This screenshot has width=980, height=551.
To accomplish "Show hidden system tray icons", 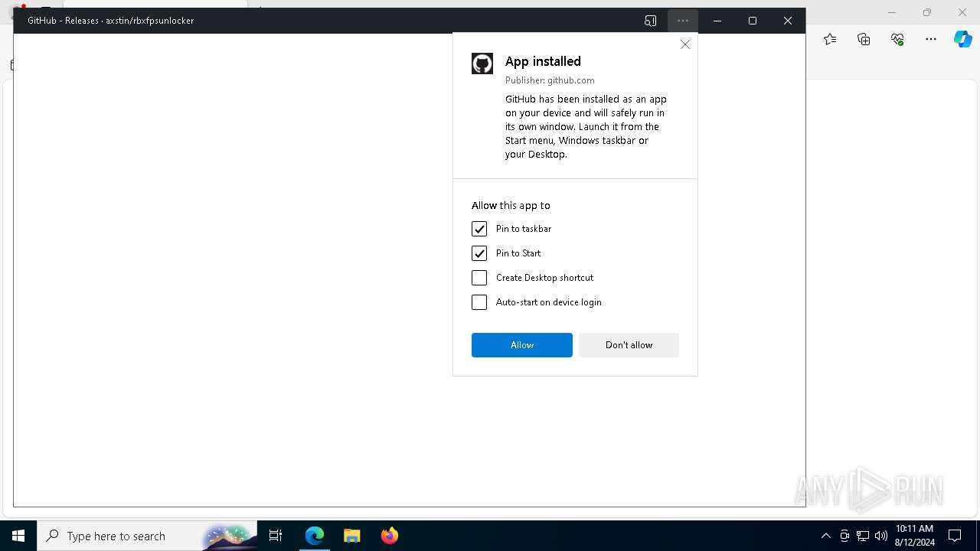I will coord(825,536).
